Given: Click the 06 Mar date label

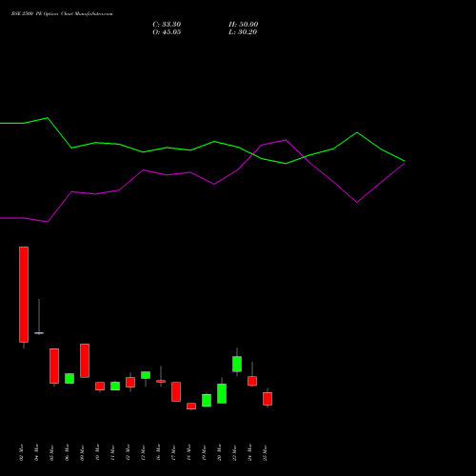Looking at the screenshot, I should (x=67, y=452).
